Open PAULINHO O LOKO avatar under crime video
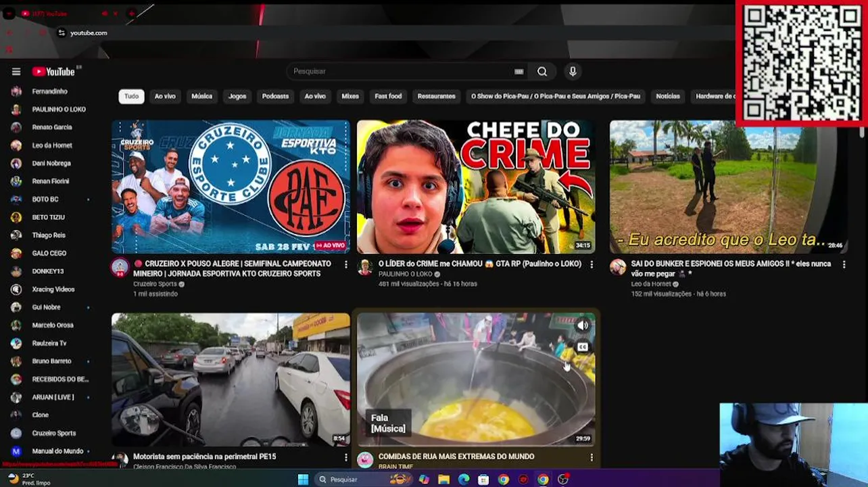This screenshot has width=868, height=487. click(x=365, y=266)
